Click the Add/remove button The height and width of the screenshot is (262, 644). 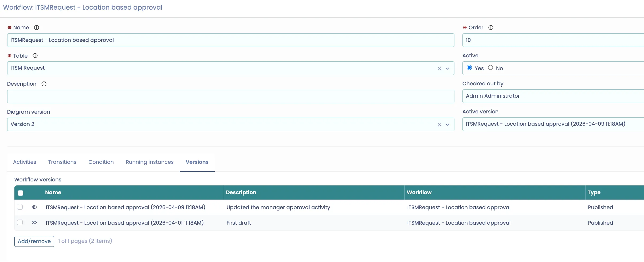pos(34,241)
